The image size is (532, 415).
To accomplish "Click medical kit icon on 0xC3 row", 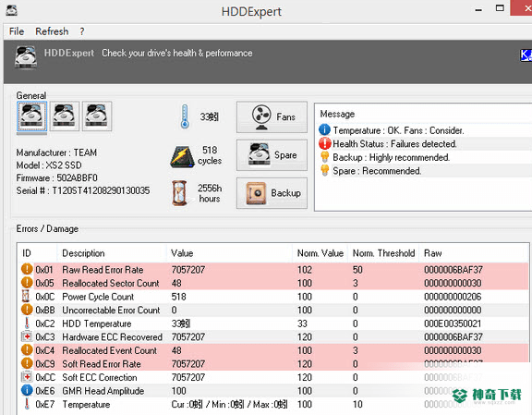I will [x=27, y=336].
